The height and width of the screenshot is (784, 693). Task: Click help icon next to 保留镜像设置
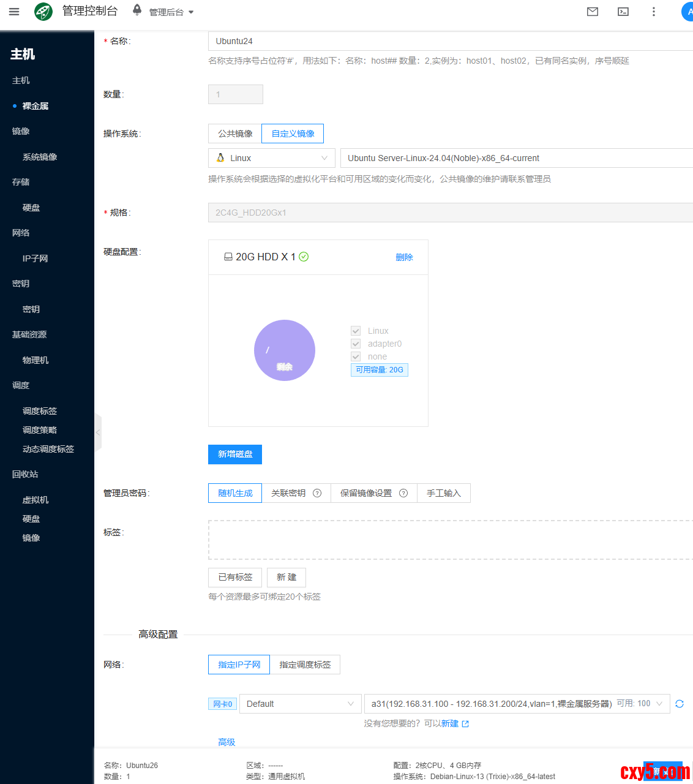[403, 493]
